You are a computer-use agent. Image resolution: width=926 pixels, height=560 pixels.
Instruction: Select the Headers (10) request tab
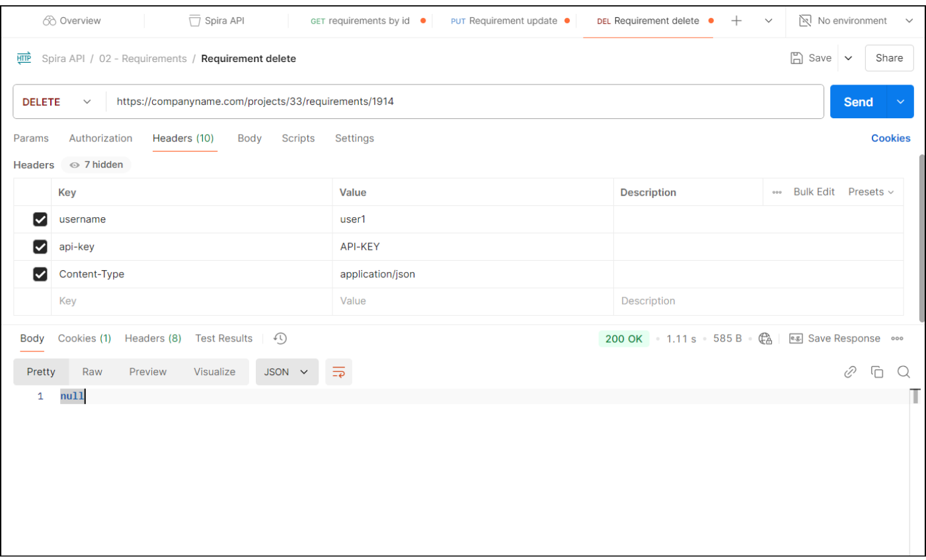pyautogui.click(x=183, y=138)
